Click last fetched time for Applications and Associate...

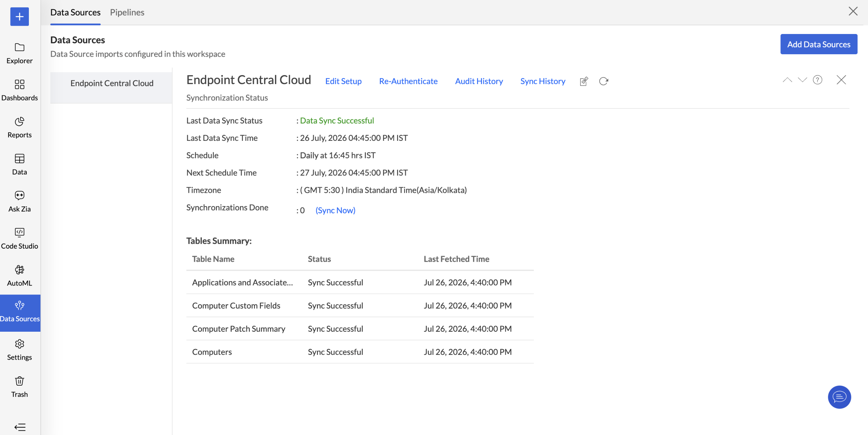coord(468,282)
